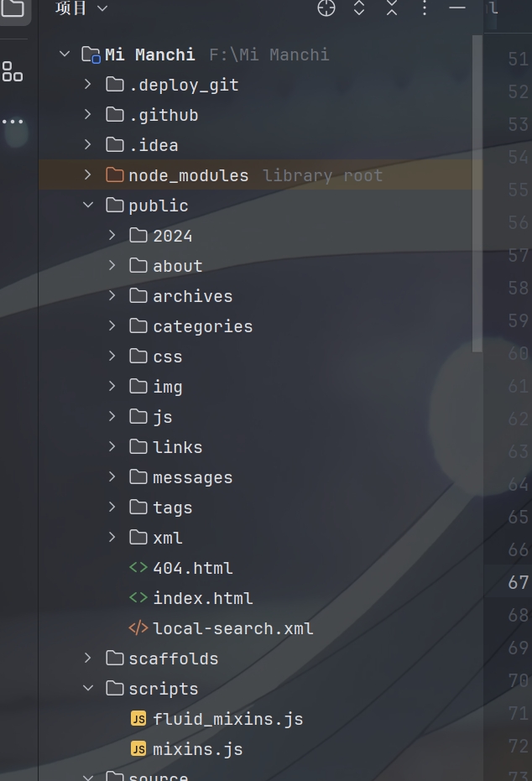Select the index.html file

[202, 598]
